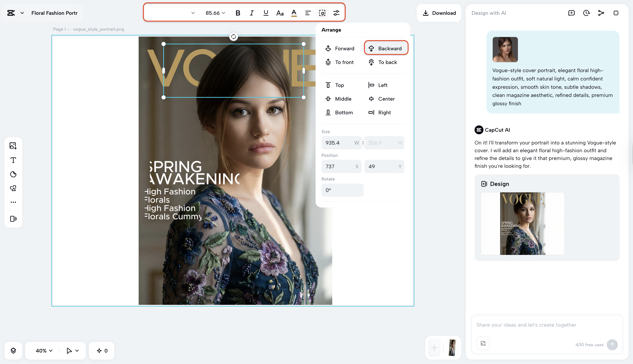Screen dimensions: 633x364
Task: Choose Backward from the Arrange menu
Action: (x=386, y=48)
